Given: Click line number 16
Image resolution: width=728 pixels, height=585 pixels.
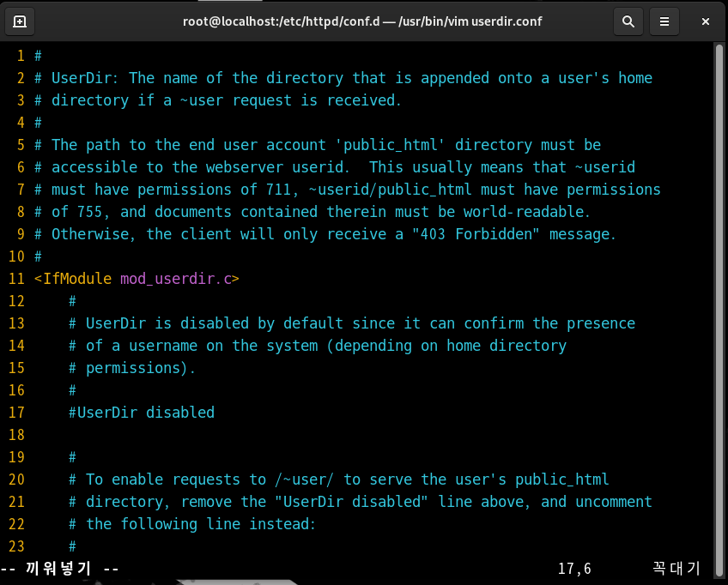Looking at the screenshot, I should (16, 390).
